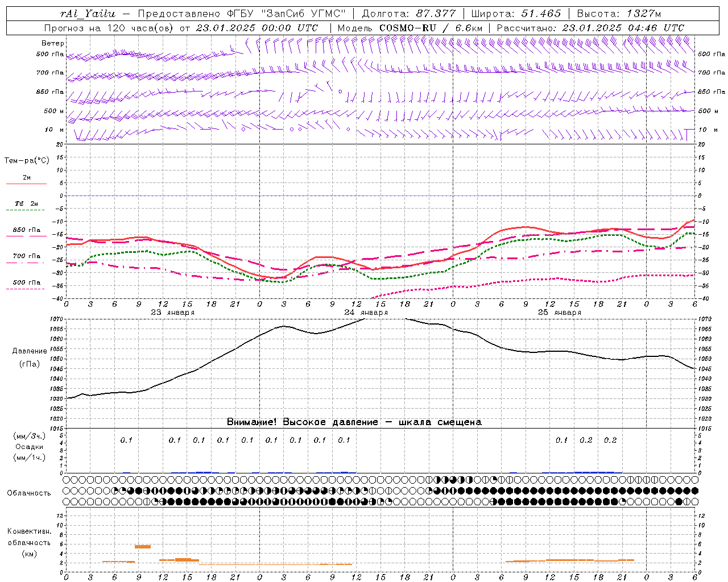The image size is (728, 582).
Task: Click the station name rAl_Yailu in title
Action: 88,14
